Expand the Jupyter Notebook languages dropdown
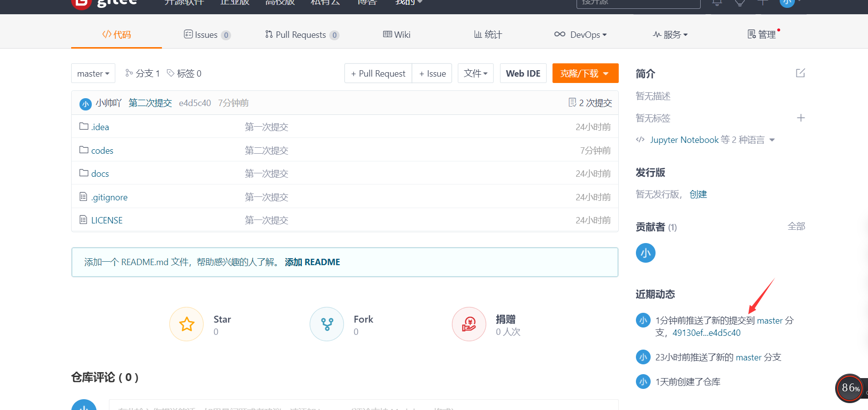This screenshot has width=868, height=410. click(772, 140)
